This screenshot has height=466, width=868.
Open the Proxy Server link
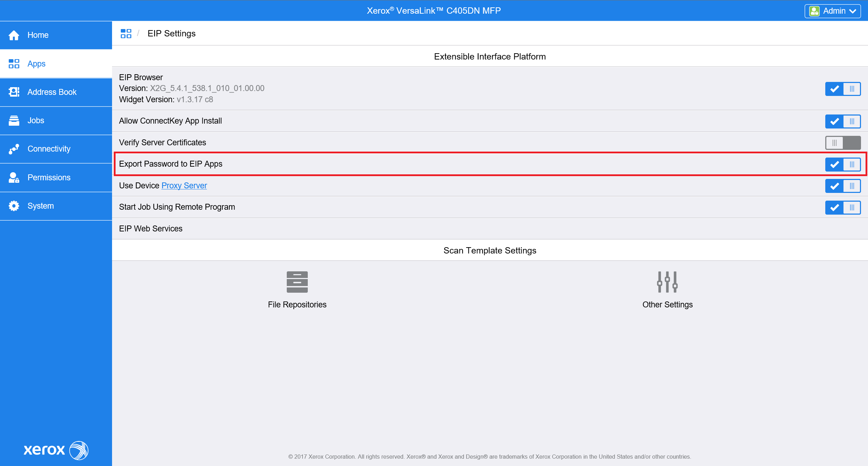point(184,186)
